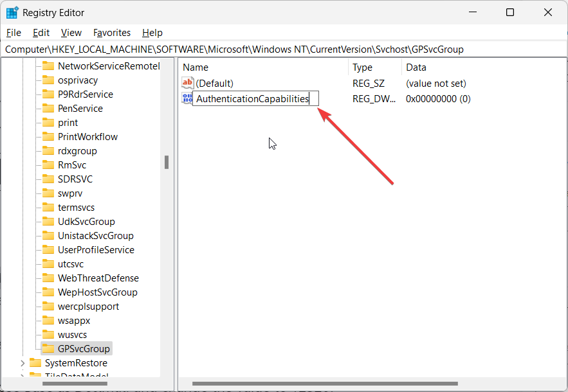This screenshot has width=568, height=392.
Task: Click the PrintWorkflow folder icon
Action: pos(48,136)
